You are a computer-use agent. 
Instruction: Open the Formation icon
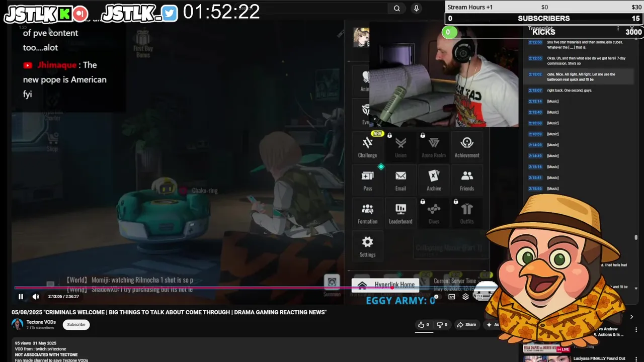pyautogui.click(x=367, y=213)
